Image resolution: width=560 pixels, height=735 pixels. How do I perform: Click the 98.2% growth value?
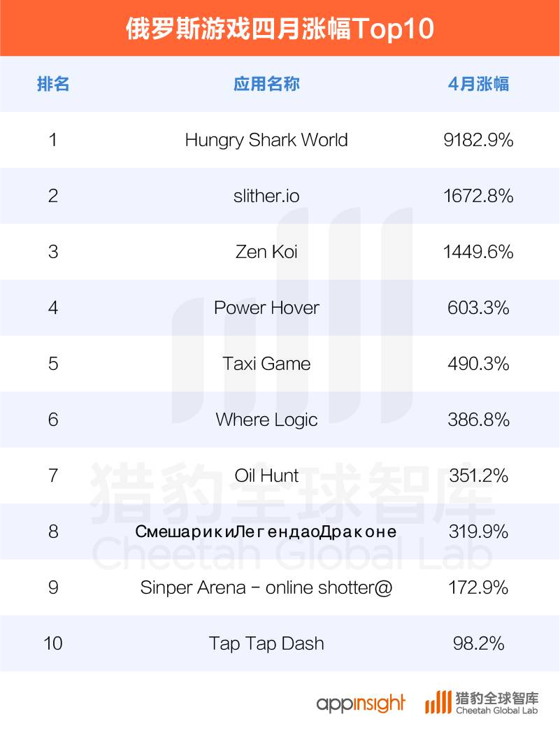478,643
